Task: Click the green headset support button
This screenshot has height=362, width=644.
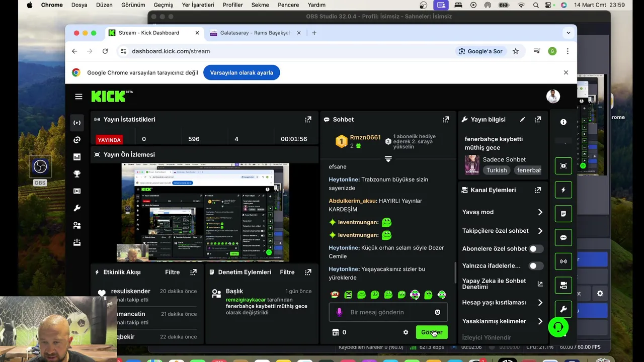Action: 558,327
